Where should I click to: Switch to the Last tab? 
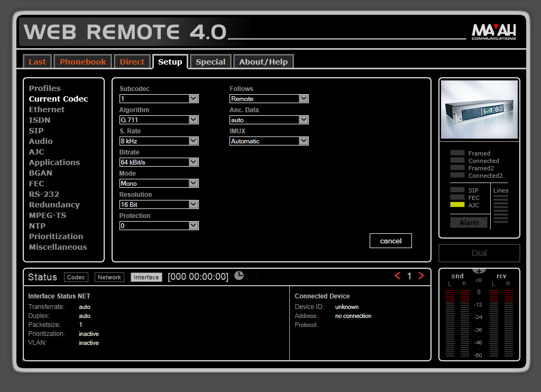(x=37, y=62)
